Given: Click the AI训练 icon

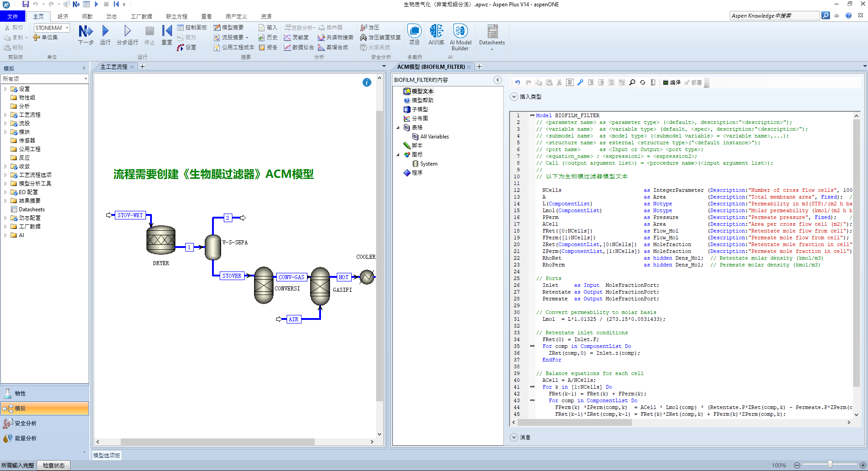Looking at the screenshot, I should pos(436,35).
